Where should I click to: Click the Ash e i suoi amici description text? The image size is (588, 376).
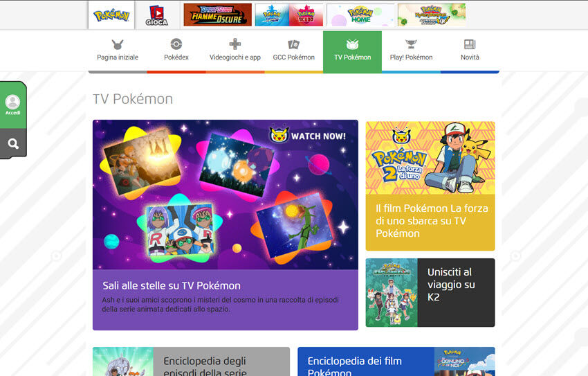coord(220,304)
